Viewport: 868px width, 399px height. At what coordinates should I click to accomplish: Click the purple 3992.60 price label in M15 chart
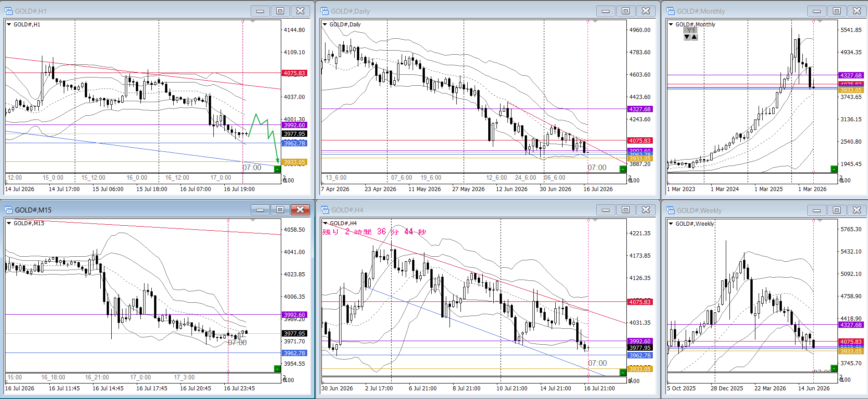coord(294,315)
